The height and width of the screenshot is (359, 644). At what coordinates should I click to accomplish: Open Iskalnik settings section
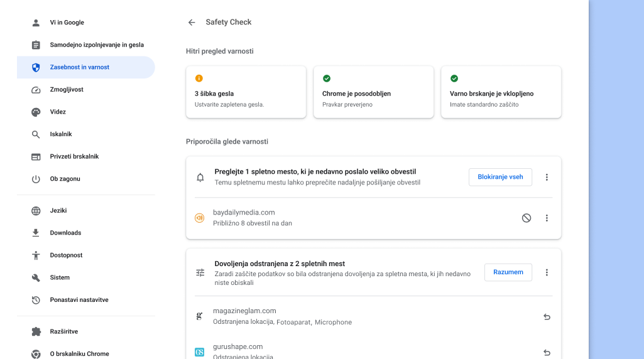86,134
